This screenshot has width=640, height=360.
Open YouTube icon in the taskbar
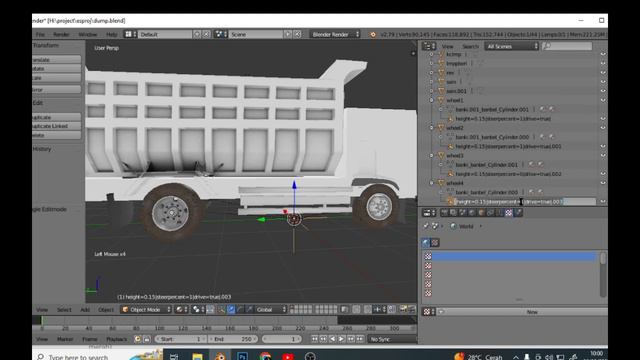[288, 356]
